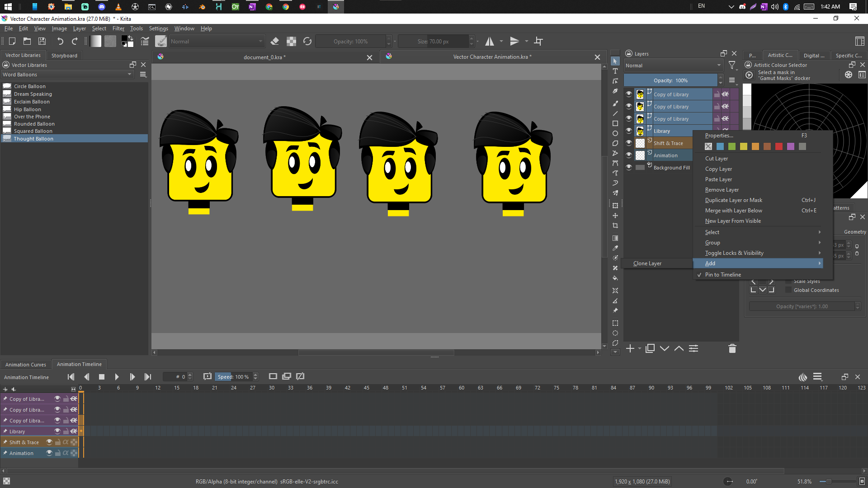Viewport: 868px width, 488px height.
Task: Toggle onion skins in animation timeline
Action: (803, 377)
